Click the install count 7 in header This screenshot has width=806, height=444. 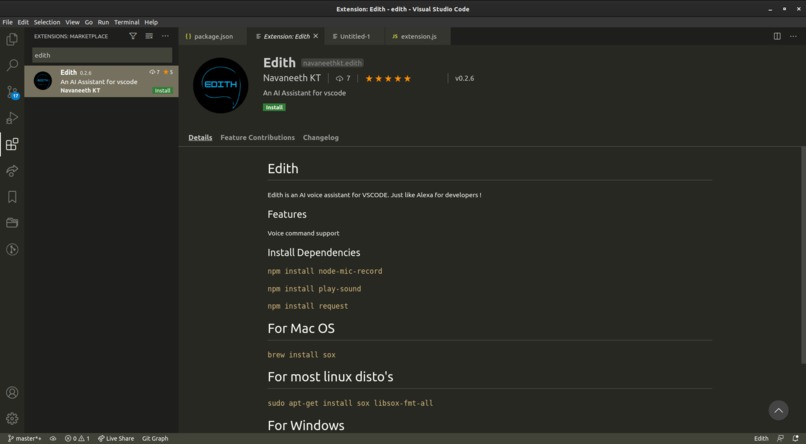pyautogui.click(x=343, y=79)
